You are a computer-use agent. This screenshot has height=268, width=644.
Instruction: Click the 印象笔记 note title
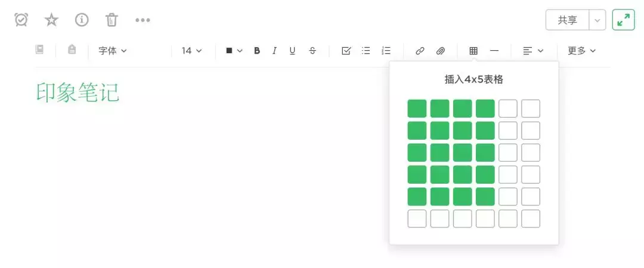coord(78,92)
